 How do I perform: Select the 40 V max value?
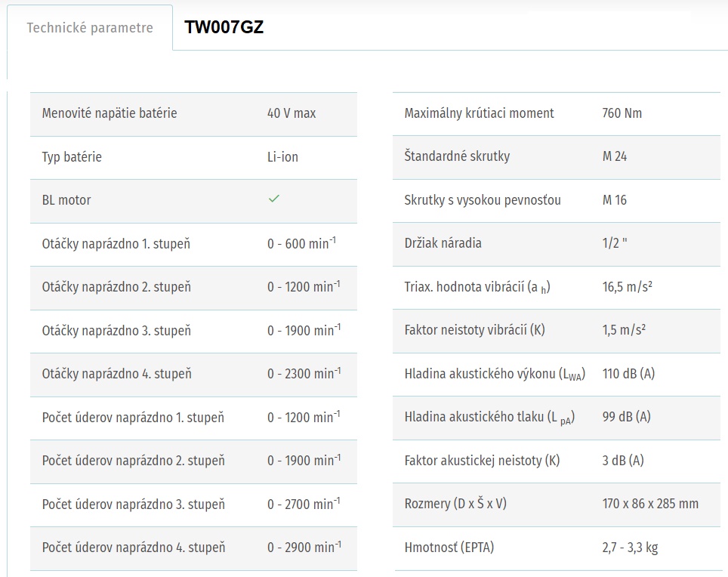point(291,113)
